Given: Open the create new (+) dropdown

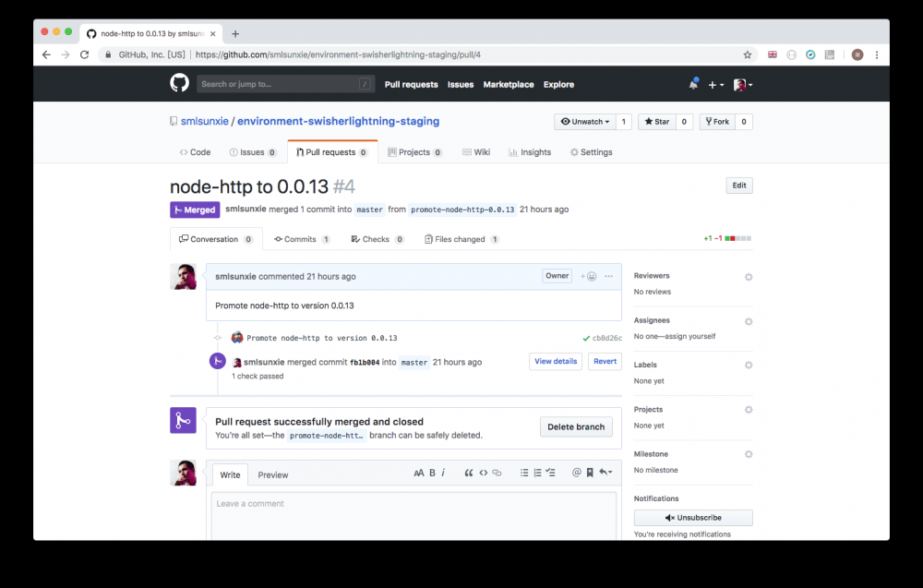Looking at the screenshot, I should [716, 85].
